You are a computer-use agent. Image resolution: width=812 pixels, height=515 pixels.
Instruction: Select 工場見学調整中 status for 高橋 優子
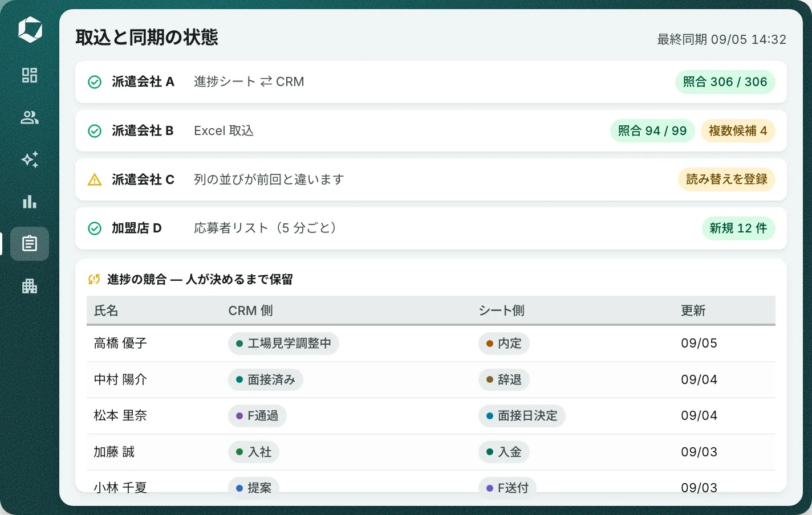[283, 344]
